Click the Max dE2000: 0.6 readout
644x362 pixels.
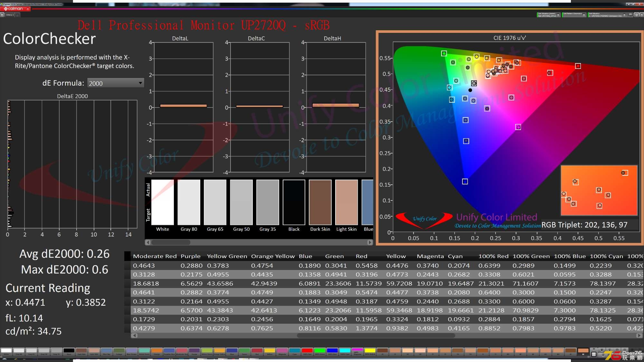tap(64, 270)
